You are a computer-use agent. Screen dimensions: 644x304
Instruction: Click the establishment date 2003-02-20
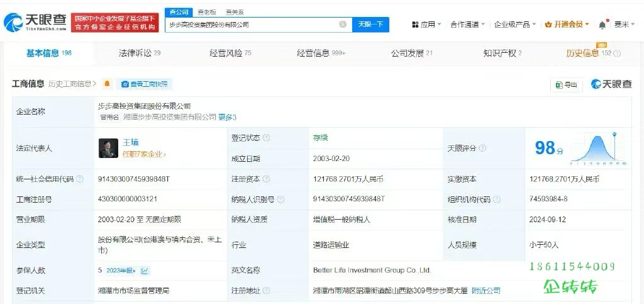click(x=331, y=159)
